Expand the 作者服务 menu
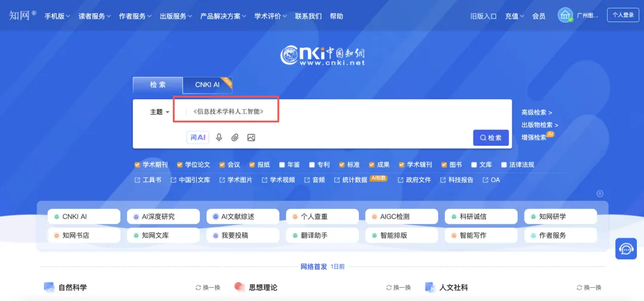644x301 pixels. 135,17
